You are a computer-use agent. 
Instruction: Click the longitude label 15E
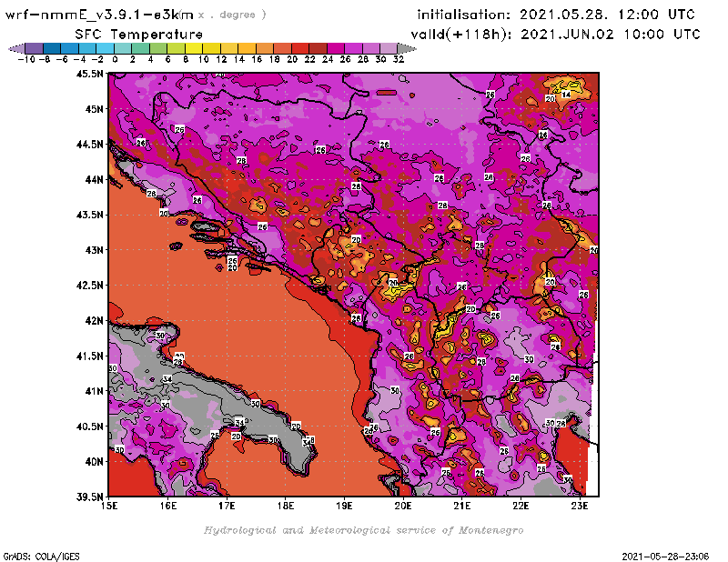(109, 506)
